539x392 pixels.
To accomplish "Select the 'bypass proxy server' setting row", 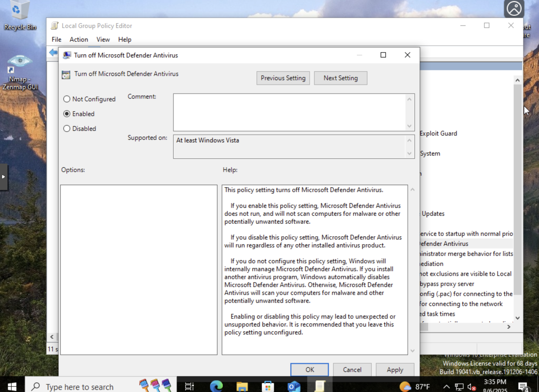I will [447, 284].
